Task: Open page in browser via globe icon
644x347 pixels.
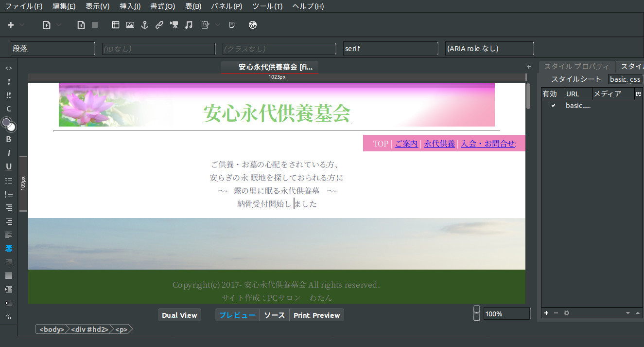Action: (x=253, y=25)
